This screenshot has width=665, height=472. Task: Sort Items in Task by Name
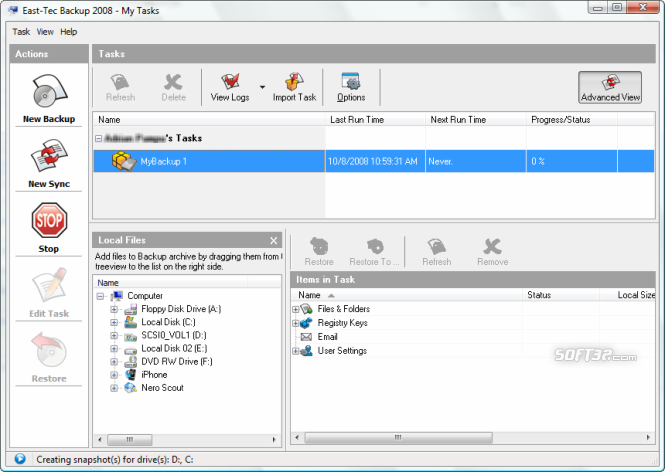[x=407, y=295]
